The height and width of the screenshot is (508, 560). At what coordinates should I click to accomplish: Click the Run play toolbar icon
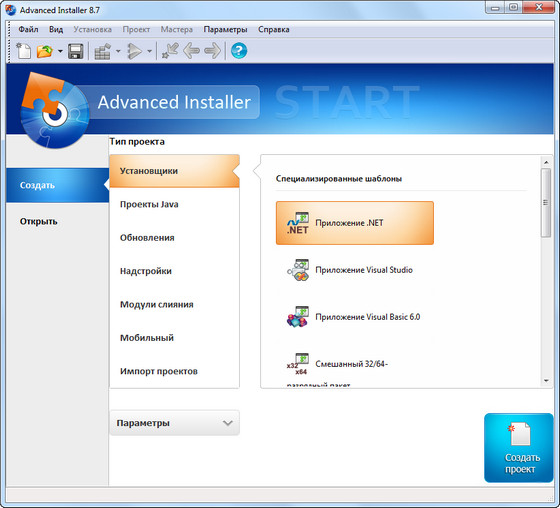[135, 51]
